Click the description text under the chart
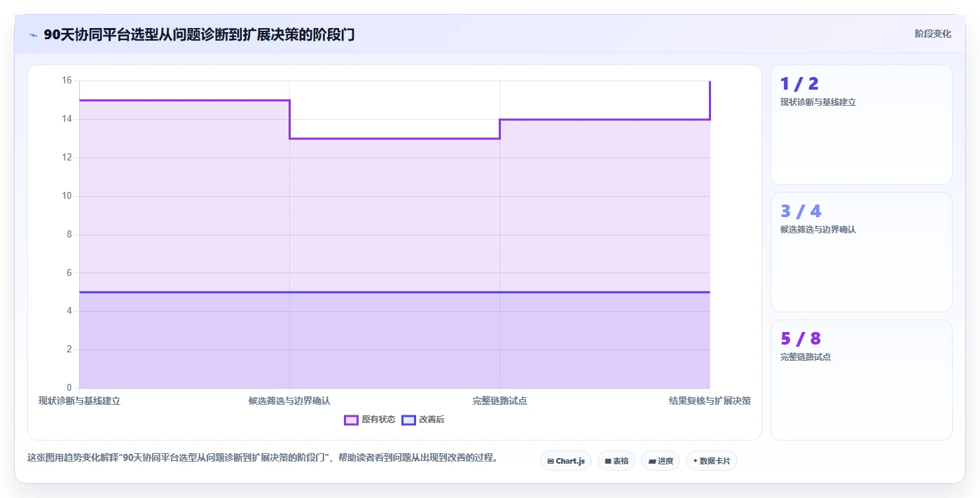This screenshot has width=980, height=498. pyautogui.click(x=263, y=458)
